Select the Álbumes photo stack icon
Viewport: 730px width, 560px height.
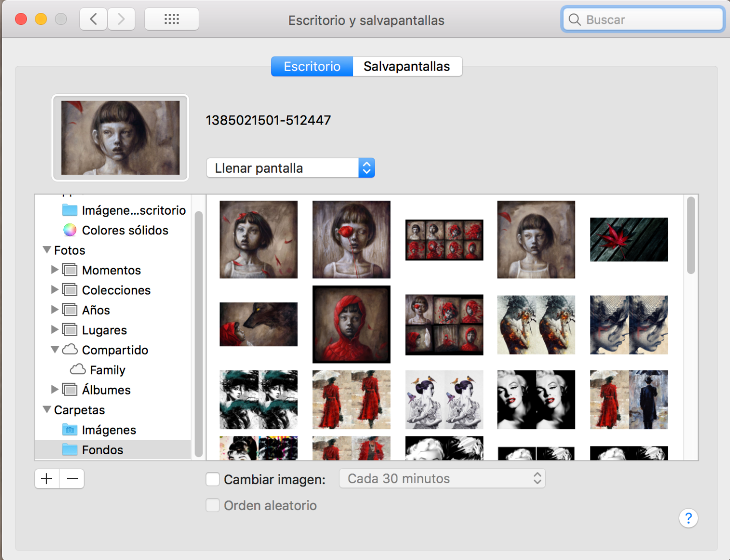click(x=70, y=389)
